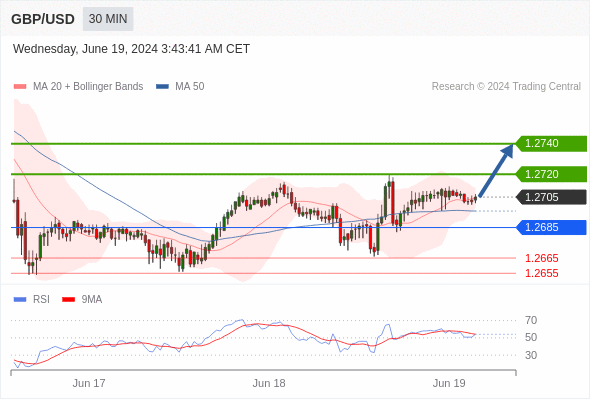Click the RSI 70 level label
Viewport: 590px width, 400px height.
click(531, 320)
